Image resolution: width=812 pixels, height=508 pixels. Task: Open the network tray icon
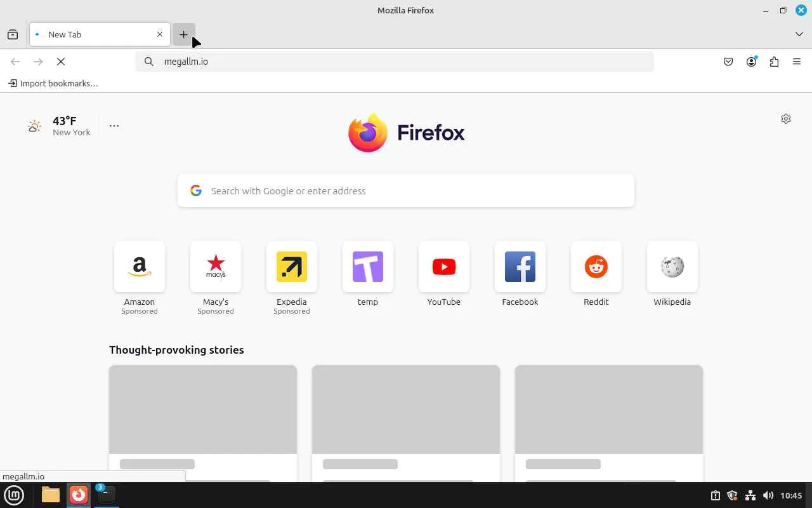tap(750, 495)
